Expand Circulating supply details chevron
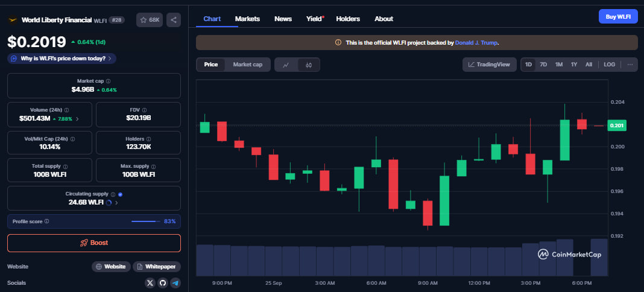The height and width of the screenshot is (292, 644). [116, 203]
